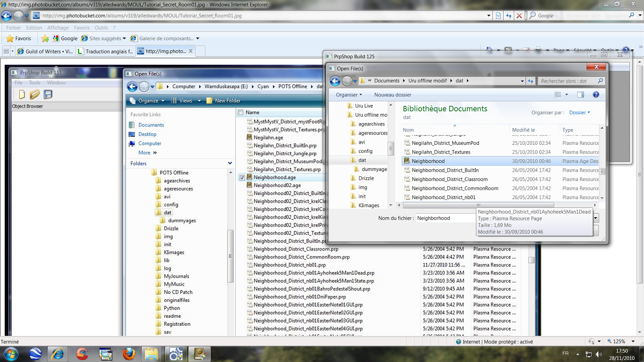Open the tab list dropdown arrow
Image resolution: width=644 pixels, height=362 pixels.
tap(12, 51)
